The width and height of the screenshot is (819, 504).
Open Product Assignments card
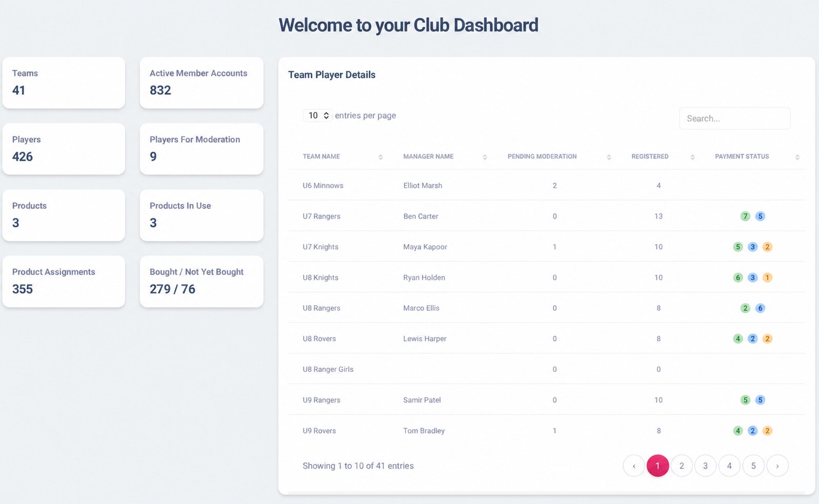(64, 281)
